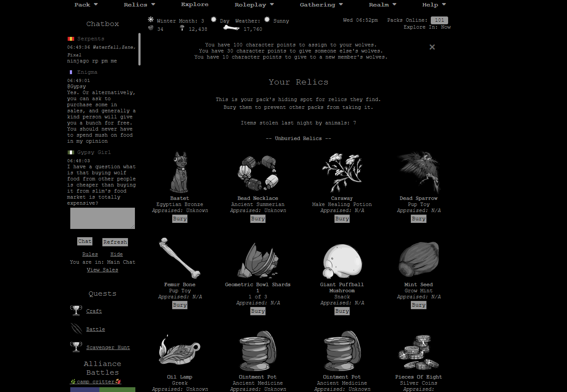Bury the Bead Necklace relic

258,219
